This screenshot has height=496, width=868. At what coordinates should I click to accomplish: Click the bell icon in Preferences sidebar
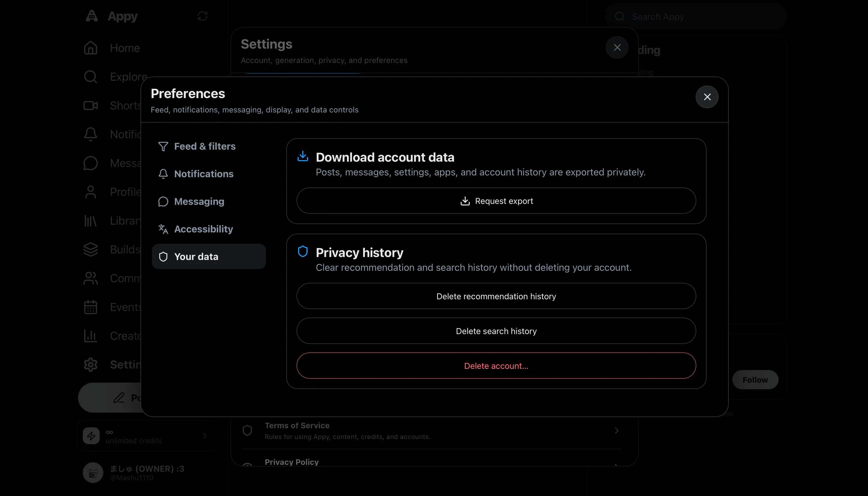tap(163, 174)
